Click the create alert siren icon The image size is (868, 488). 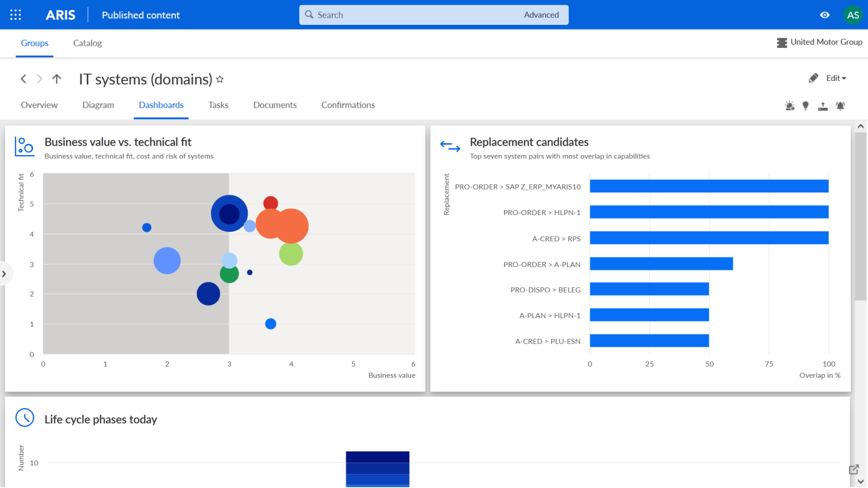tap(789, 106)
